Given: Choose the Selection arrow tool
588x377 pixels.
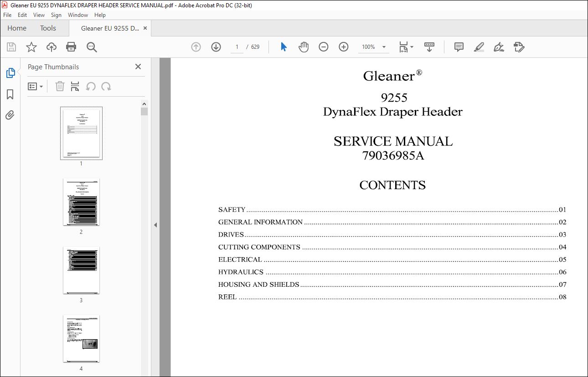Looking at the screenshot, I should coord(284,47).
